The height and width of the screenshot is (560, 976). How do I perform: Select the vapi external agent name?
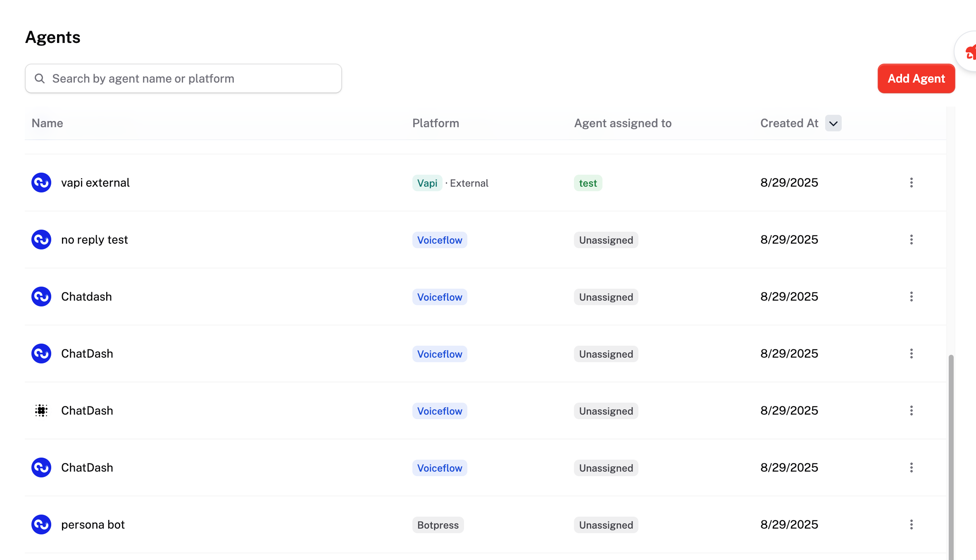95,183
